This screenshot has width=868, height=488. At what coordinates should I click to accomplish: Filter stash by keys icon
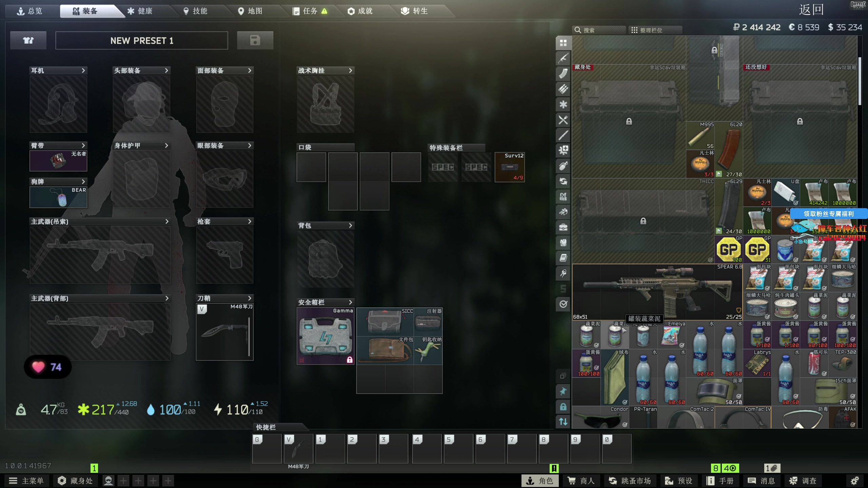pos(563,273)
